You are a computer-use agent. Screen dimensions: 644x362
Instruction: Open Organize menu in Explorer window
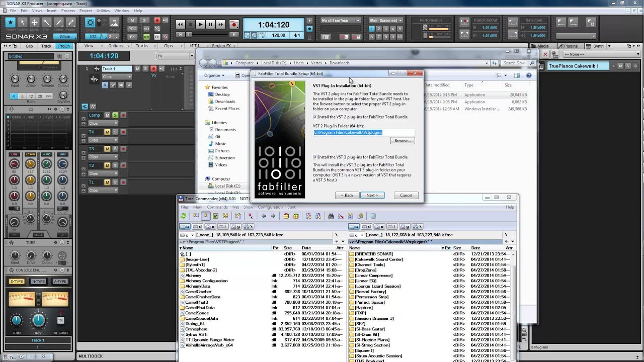214,75
